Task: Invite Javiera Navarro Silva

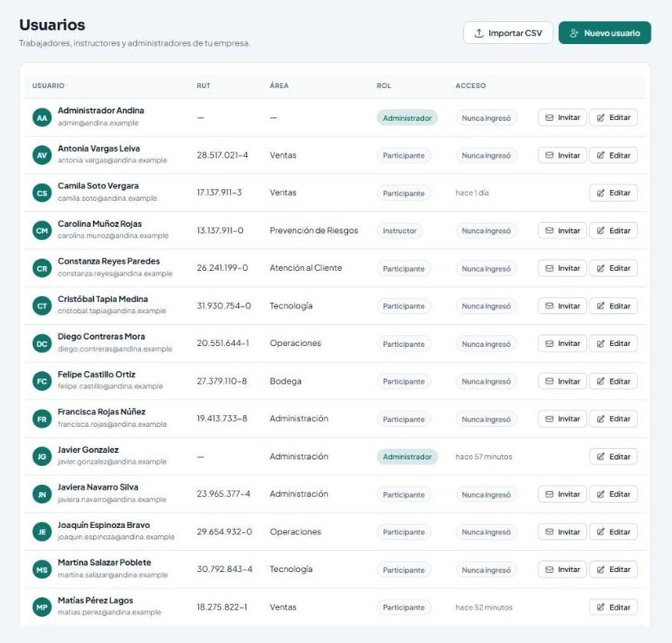Action: coord(562,494)
